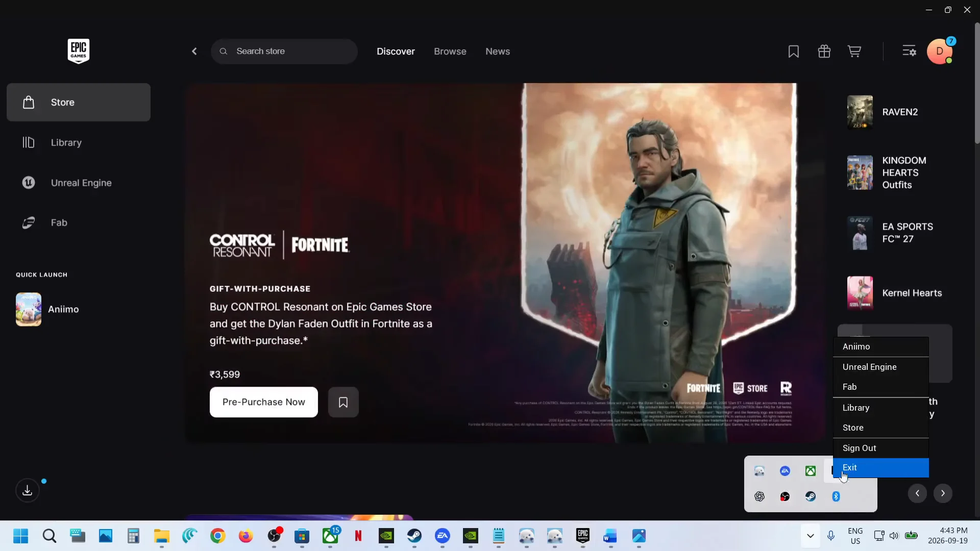980x551 pixels.
Task: Click the ChatGPT icon in tray overflow
Action: (759, 496)
